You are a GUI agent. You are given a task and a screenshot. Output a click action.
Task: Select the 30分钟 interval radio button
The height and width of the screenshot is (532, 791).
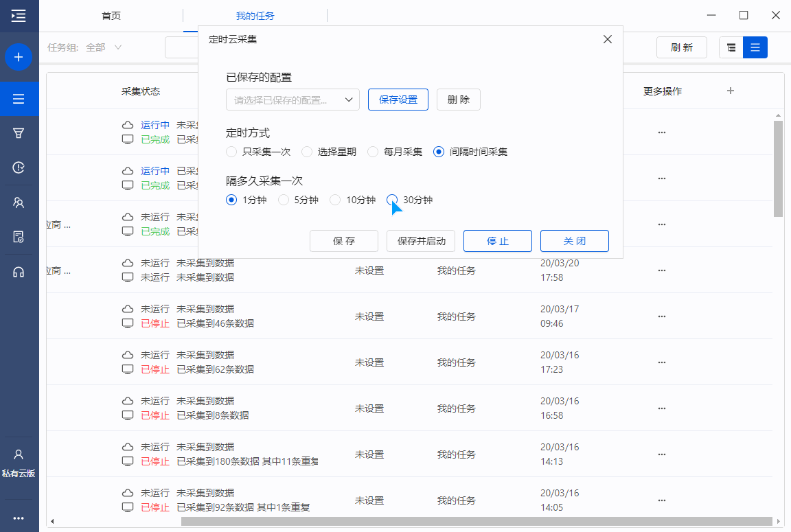[393, 200]
